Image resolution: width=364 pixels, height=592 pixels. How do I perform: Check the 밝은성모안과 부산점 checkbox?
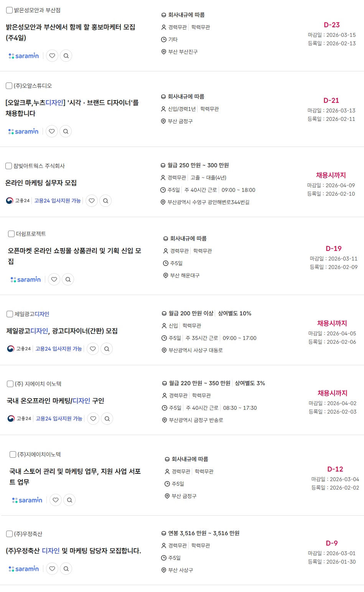click(x=10, y=10)
